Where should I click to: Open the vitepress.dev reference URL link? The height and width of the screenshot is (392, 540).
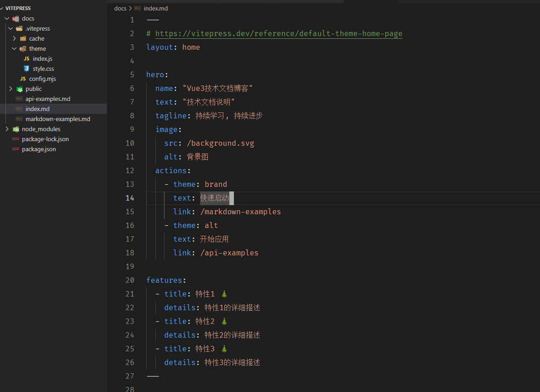[279, 33]
